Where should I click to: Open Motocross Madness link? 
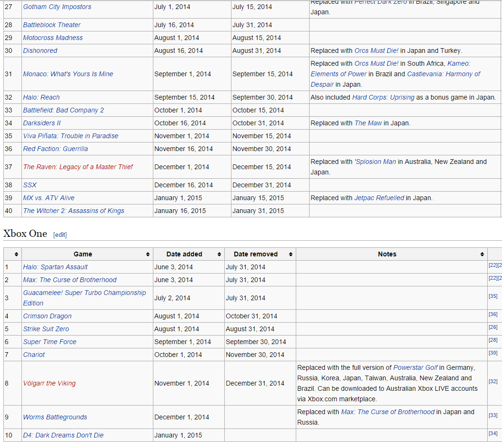pos(53,38)
